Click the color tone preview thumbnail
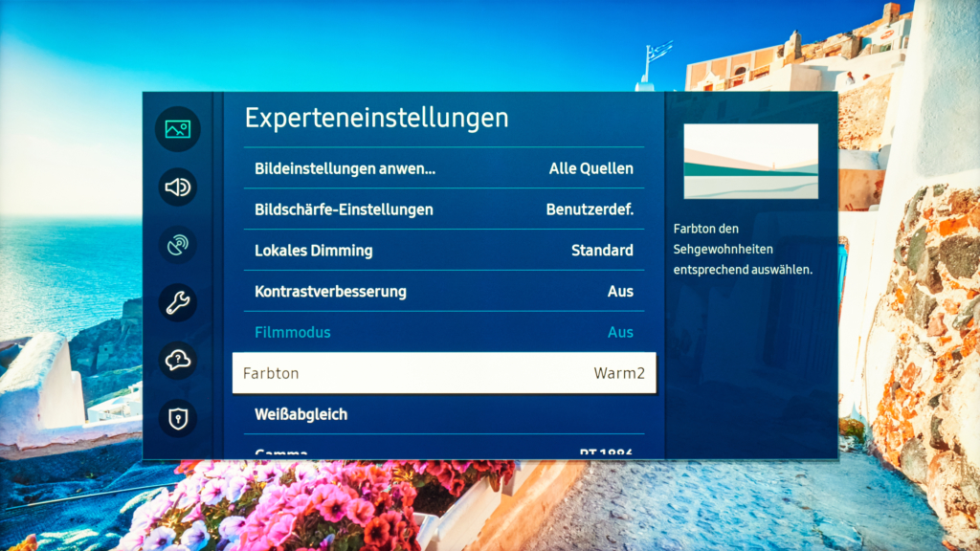 click(750, 161)
